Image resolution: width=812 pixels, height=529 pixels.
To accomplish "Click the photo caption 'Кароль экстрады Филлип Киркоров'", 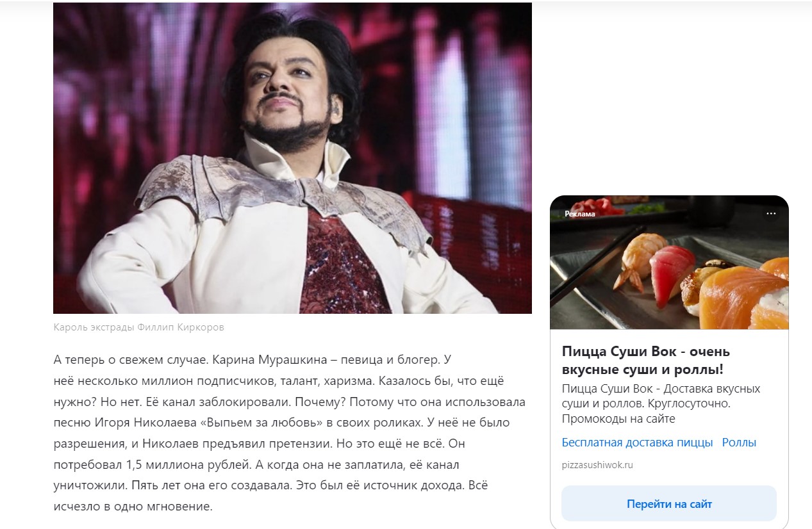I will click(x=139, y=327).
